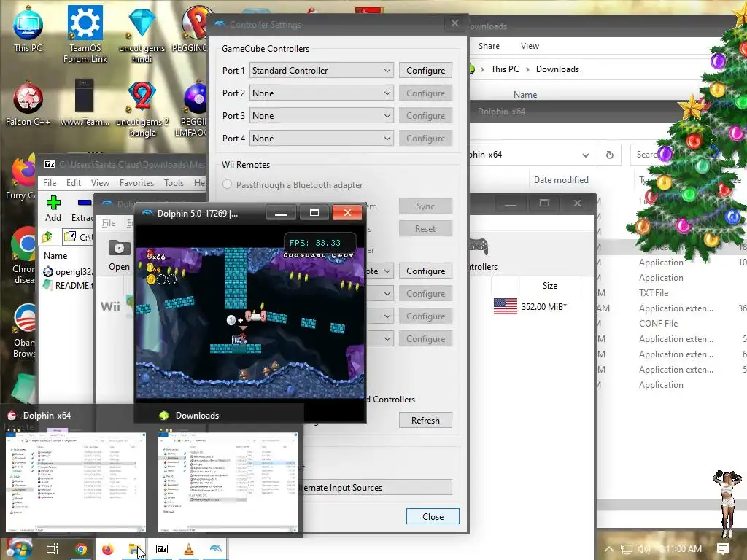Open the uncut gems hindi desktop icon
747x560 pixels.
[142, 34]
